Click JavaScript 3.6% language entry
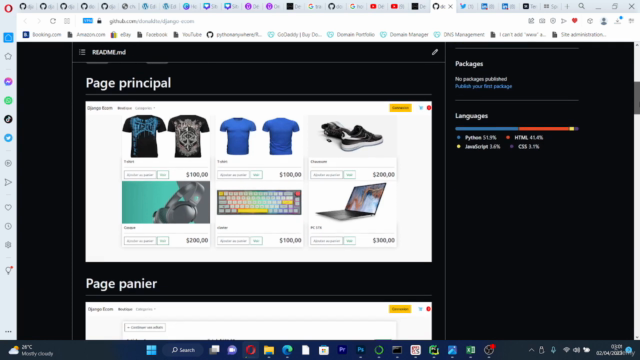The width and height of the screenshot is (640, 360). (x=478, y=147)
